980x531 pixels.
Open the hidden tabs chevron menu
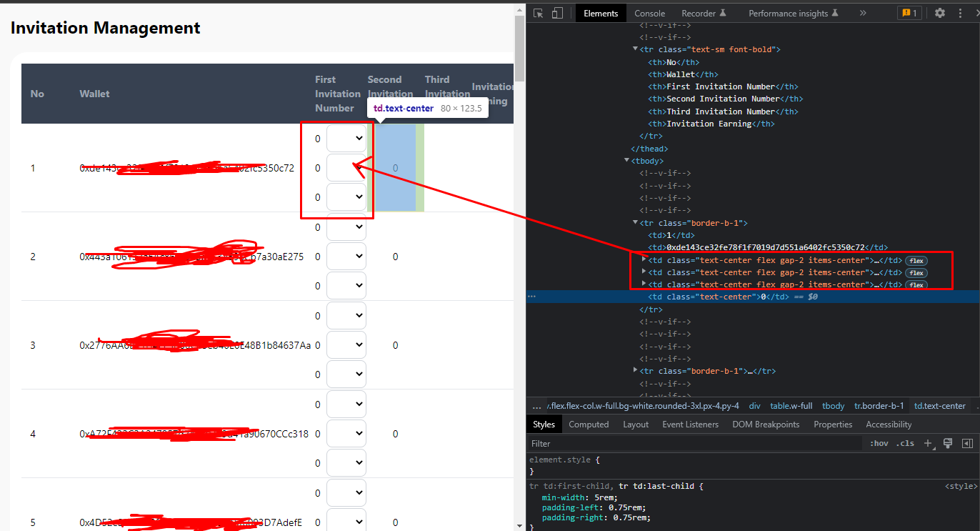(x=863, y=12)
